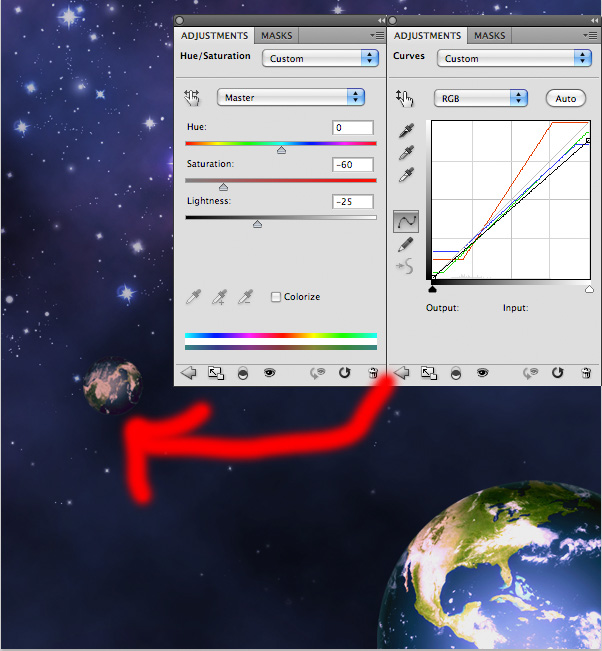Select the Curves on-image adjustment hand tool
This screenshot has width=602, height=651.
405,98
